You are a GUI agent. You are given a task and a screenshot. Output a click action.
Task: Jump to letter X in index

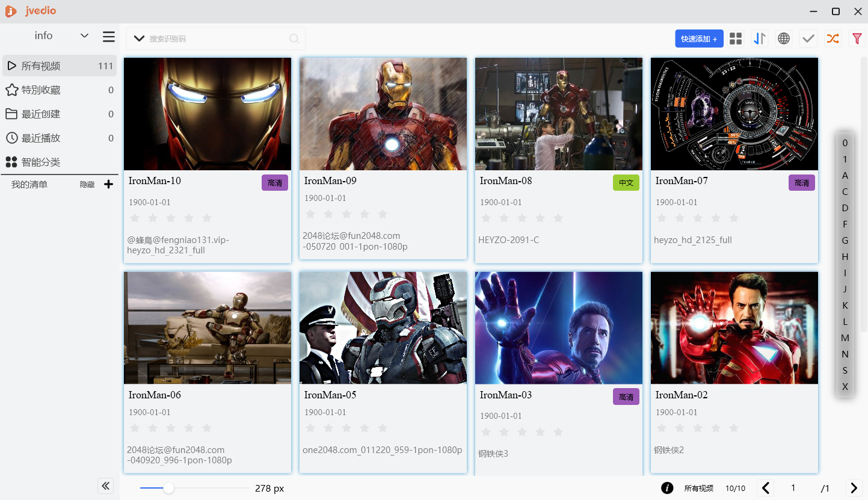coord(845,387)
